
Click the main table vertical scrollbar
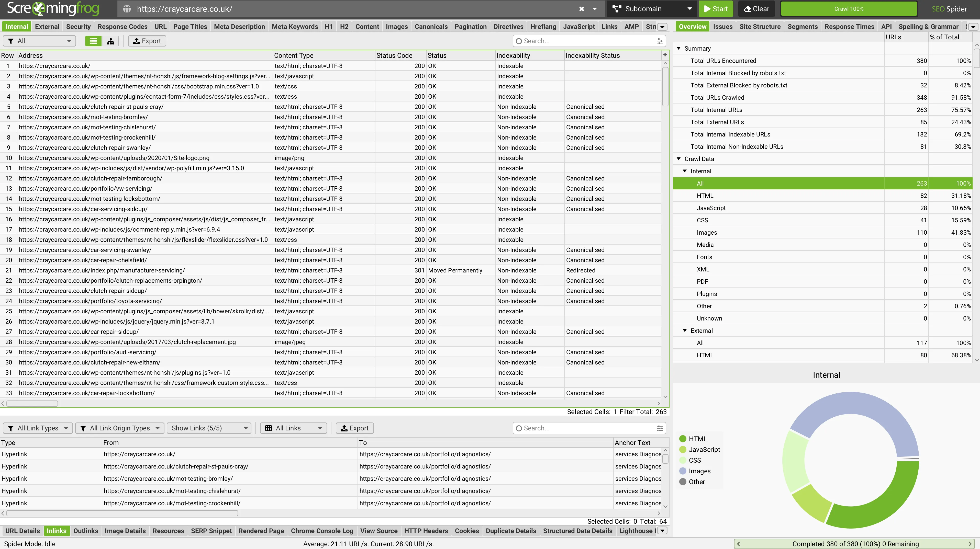(x=665, y=87)
